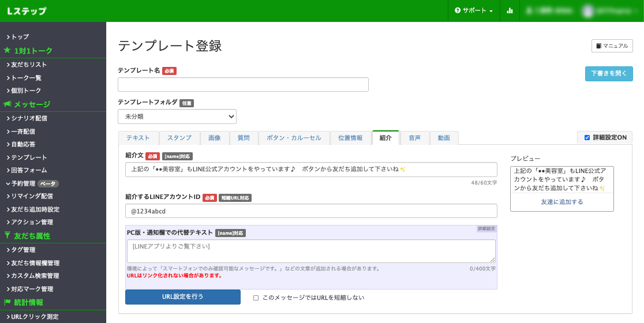Click the テンプレート名 input field
The image size is (644, 323).
(243, 85)
